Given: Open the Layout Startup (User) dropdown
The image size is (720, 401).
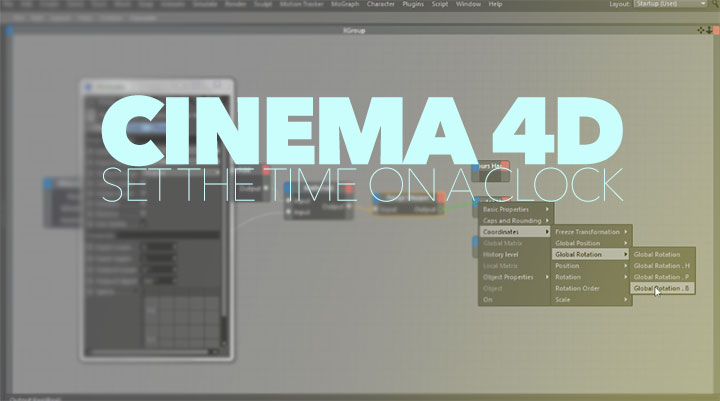Looking at the screenshot, I should (x=670, y=4).
